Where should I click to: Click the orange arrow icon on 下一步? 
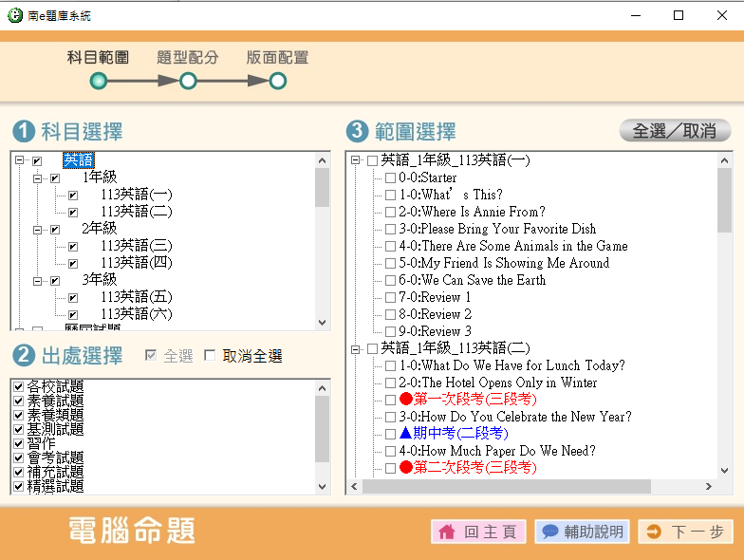click(x=653, y=532)
